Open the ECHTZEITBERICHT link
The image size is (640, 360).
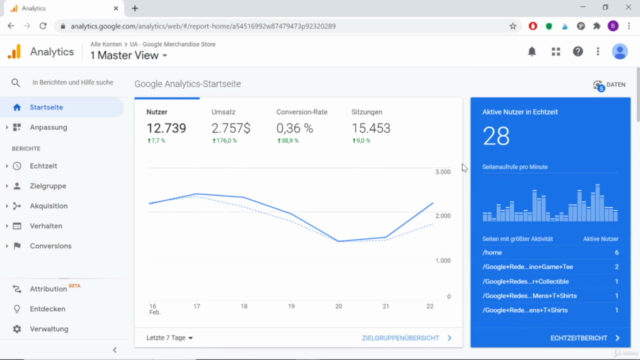pos(585,338)
